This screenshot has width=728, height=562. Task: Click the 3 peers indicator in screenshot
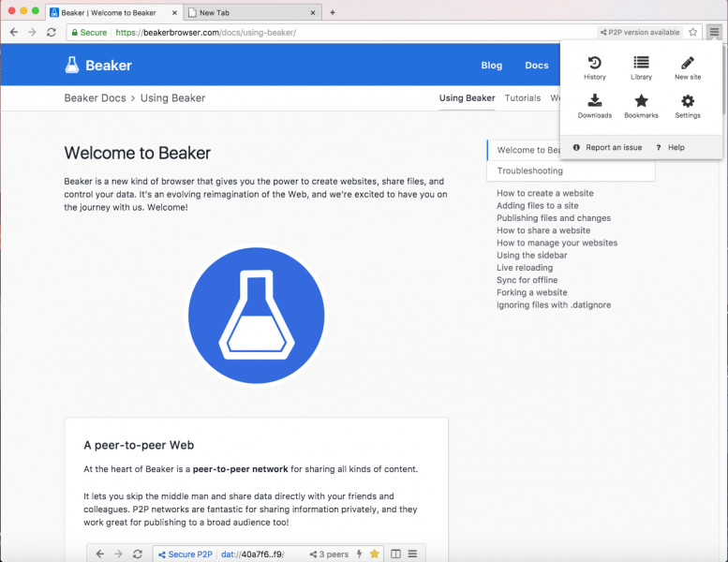tap(329, 555)
